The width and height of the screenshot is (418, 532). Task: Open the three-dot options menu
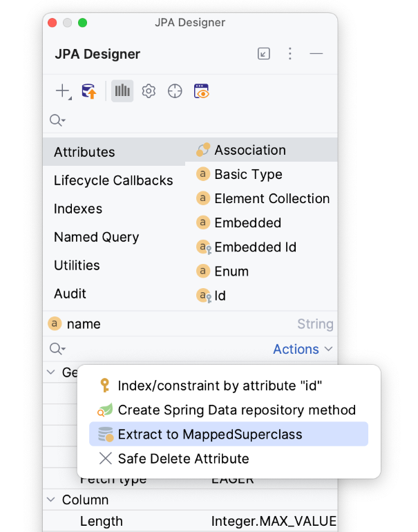tap(290, 54)
